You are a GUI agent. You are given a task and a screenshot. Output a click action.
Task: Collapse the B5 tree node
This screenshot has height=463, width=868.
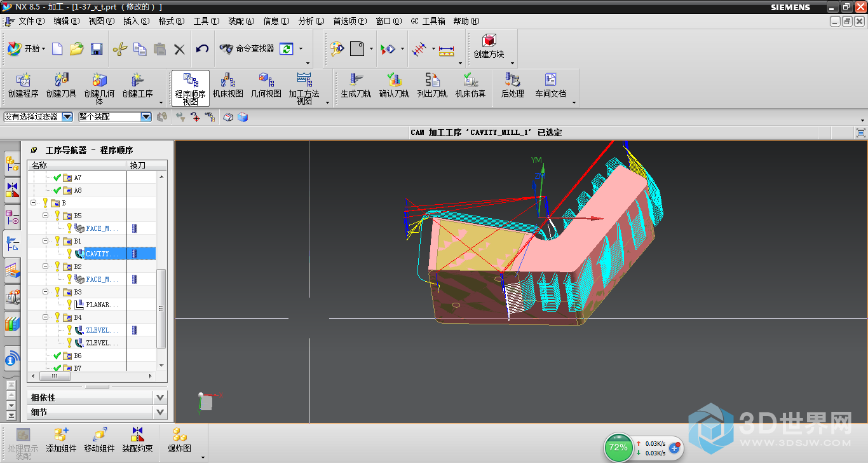pyautogui.click(x=46, y=216)
